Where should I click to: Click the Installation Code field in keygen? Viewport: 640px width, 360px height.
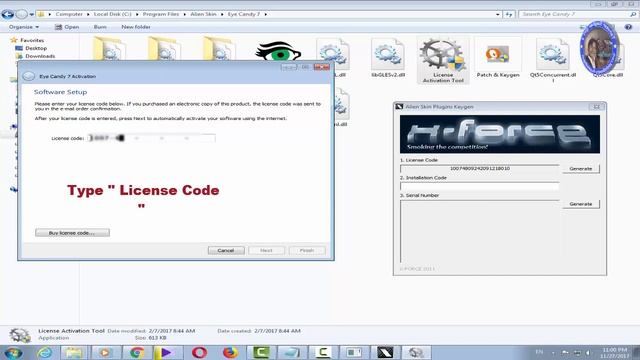(480, 186)
